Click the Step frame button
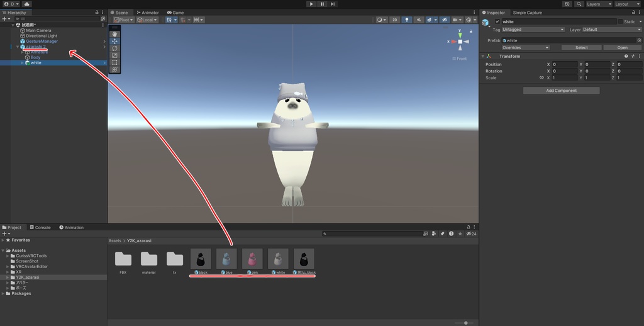644x326 pixels. point(333,4)
